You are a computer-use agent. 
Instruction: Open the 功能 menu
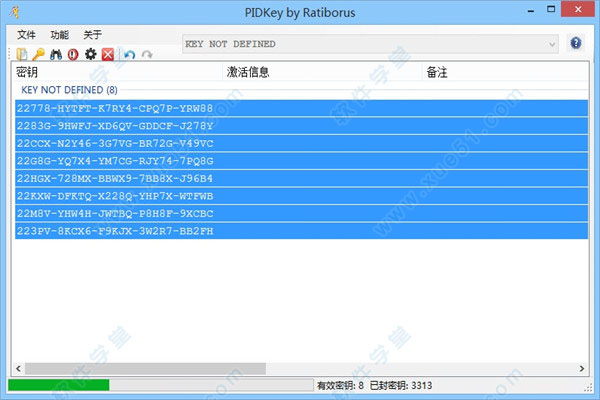(x=60, y=34)
